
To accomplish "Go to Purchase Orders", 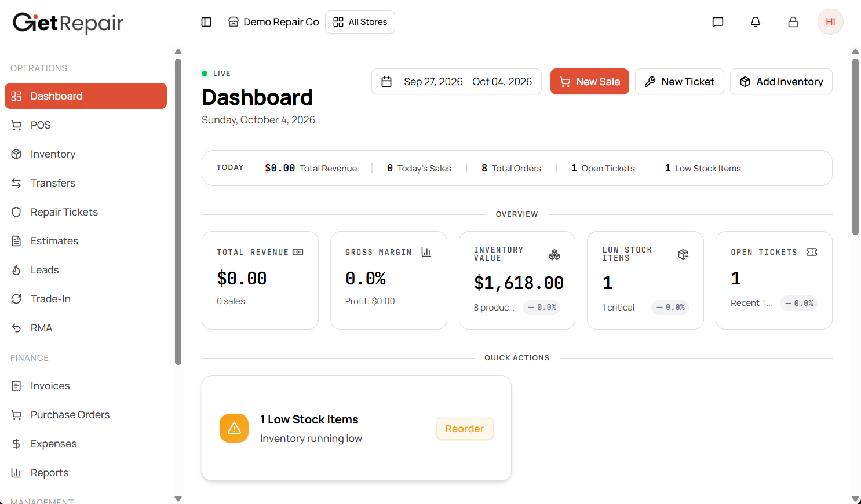I will tap(86, 415).
